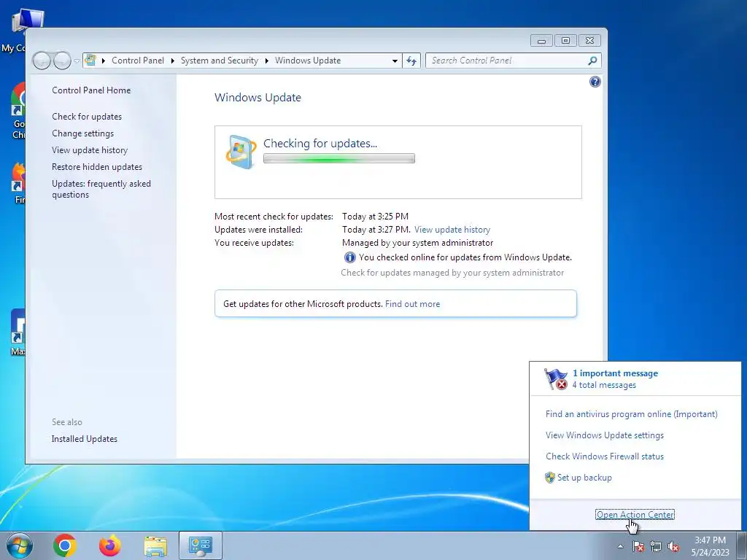Screen dimensions: 747x560
Task: Click the Checking for updates... text
Action: tap(320, 144)
